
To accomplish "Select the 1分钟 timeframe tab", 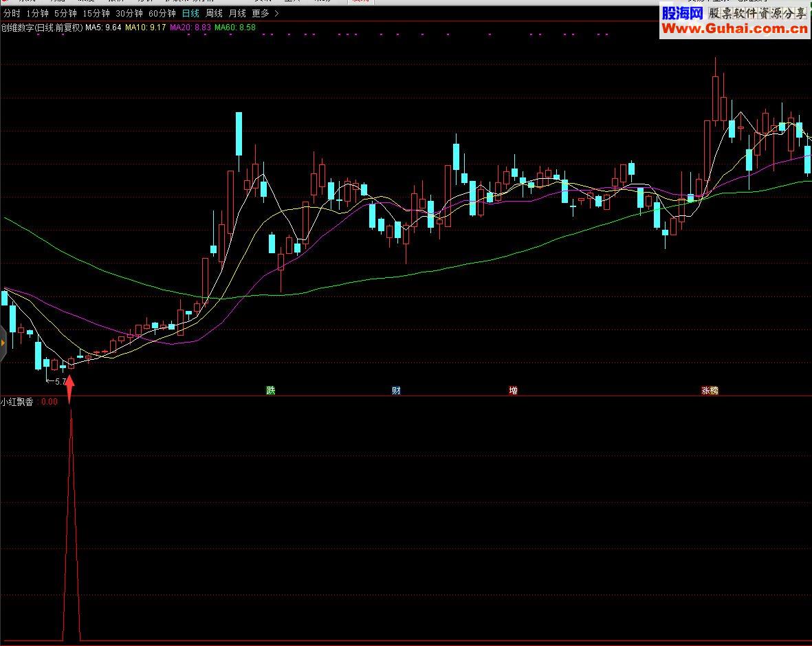I will (36, 14).
